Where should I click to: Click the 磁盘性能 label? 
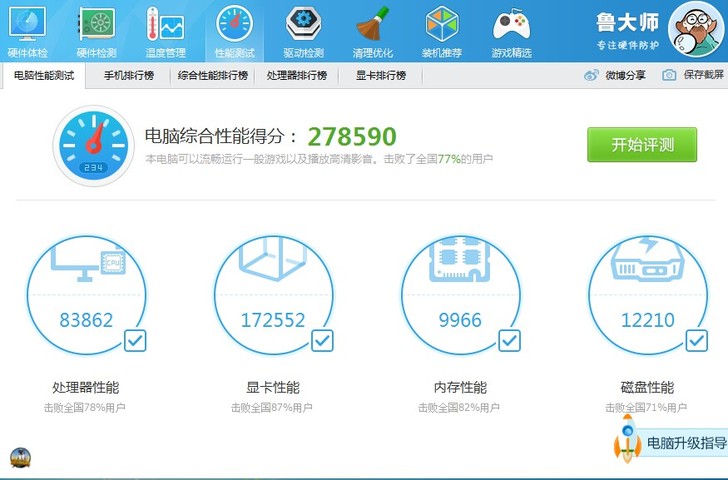point(647,387)
